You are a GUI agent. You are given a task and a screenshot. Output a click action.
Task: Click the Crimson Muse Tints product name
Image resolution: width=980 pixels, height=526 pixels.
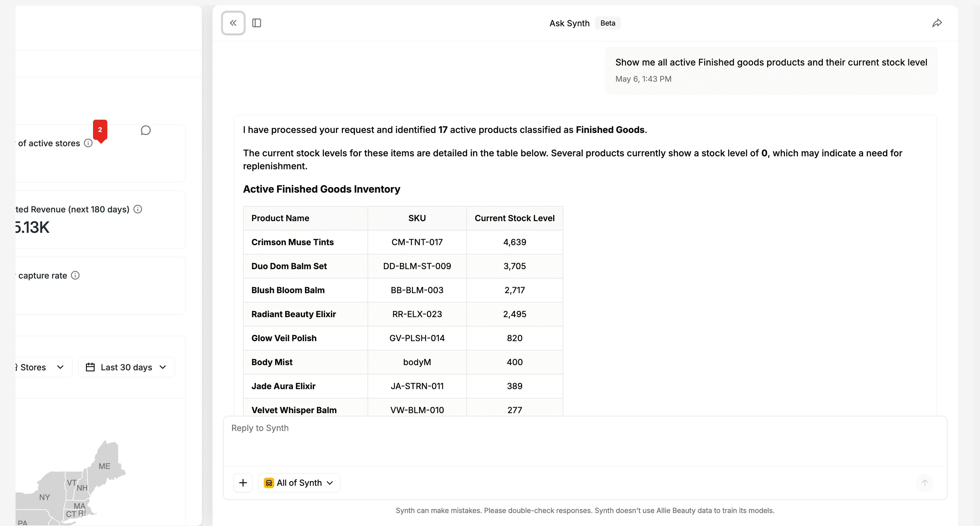292,243
